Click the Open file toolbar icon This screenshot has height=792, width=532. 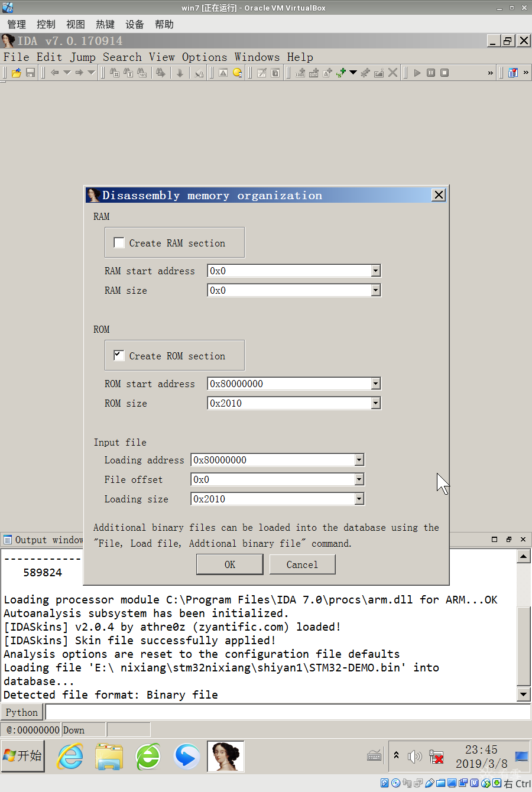click(x=17, y=73)
